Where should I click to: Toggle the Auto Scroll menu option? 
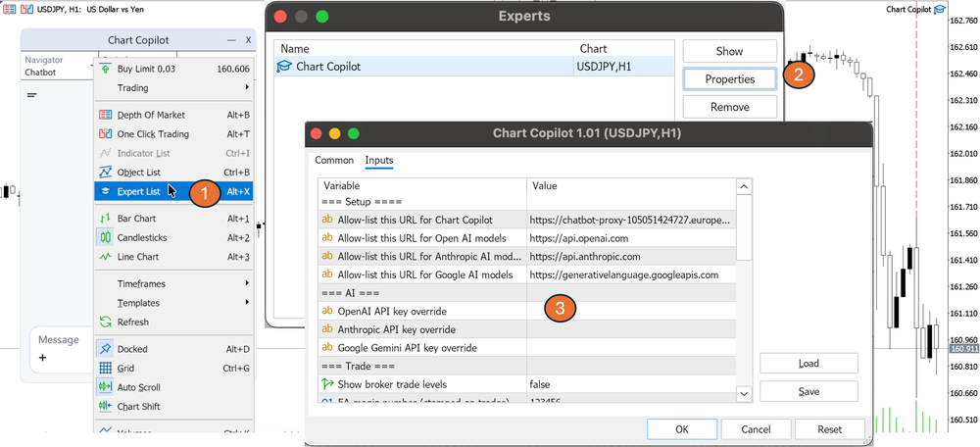click(174, 387)
